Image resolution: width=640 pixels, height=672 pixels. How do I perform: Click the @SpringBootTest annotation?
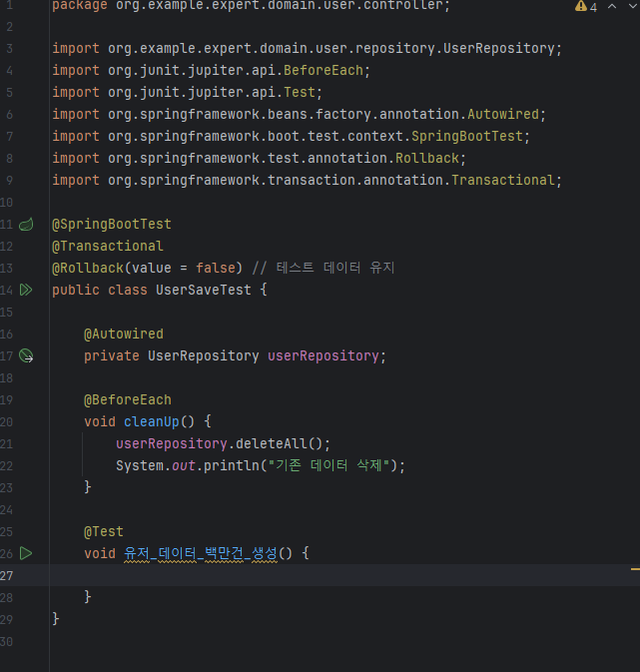tap(112, 224)
